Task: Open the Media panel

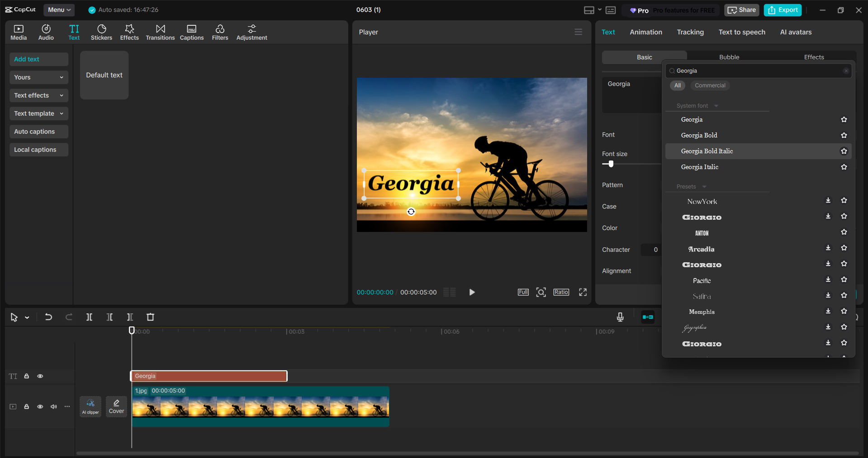Action: click(19, 33)
